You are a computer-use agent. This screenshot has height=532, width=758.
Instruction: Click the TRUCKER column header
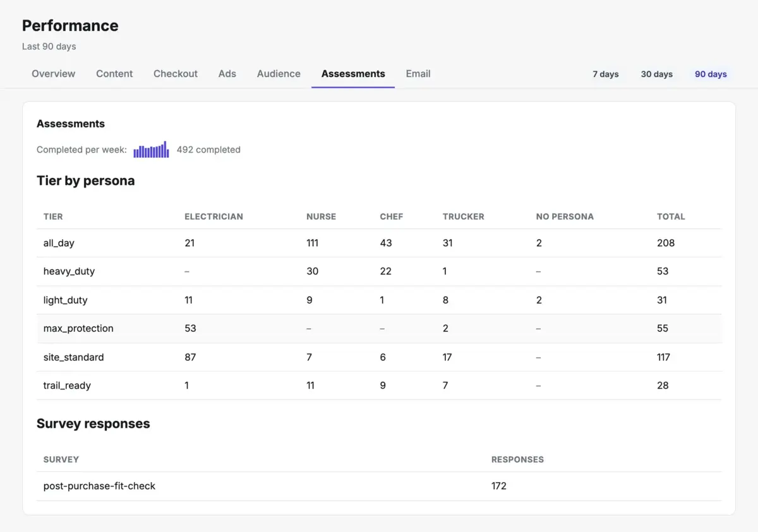[463, 216]
